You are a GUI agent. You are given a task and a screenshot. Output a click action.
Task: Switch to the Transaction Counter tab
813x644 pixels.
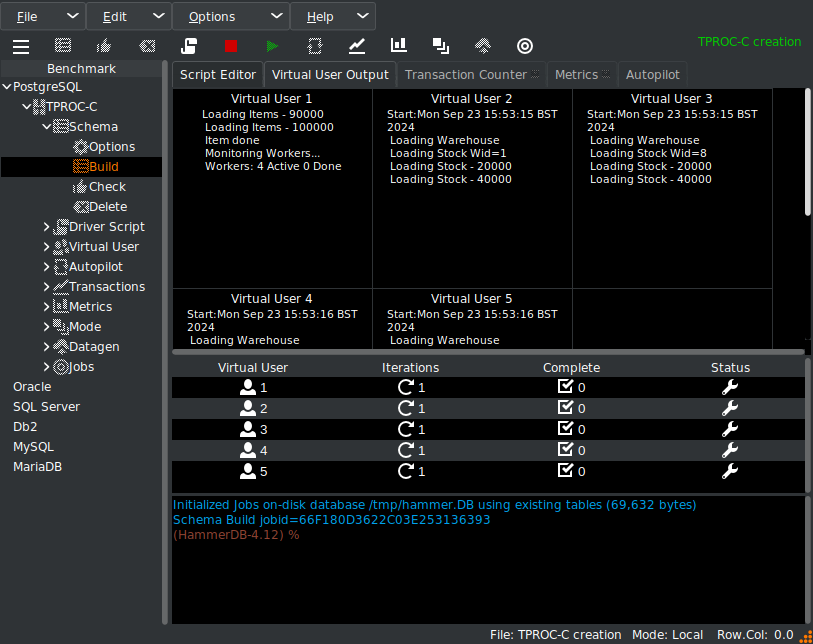pyautogui.click(x=472, y=75)
